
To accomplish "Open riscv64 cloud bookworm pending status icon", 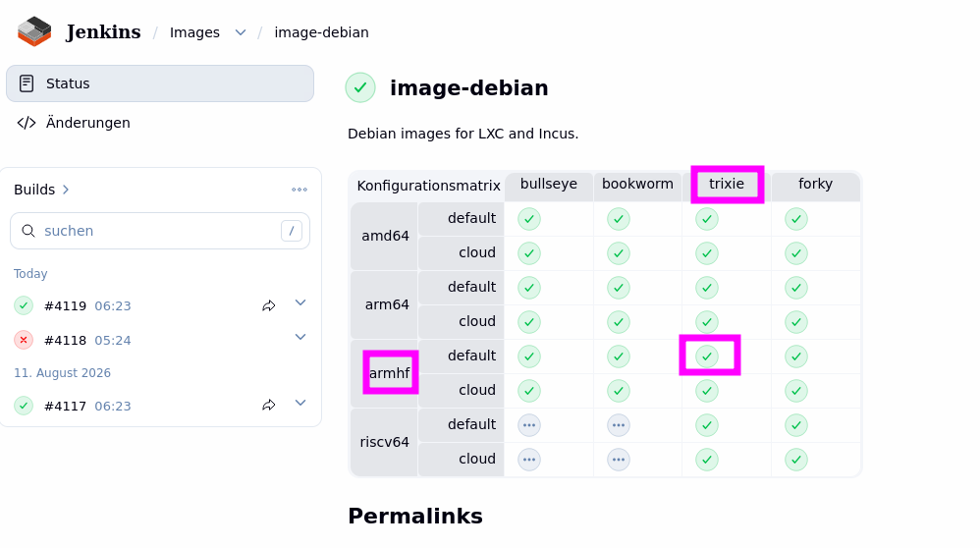I will coord(619,460).
